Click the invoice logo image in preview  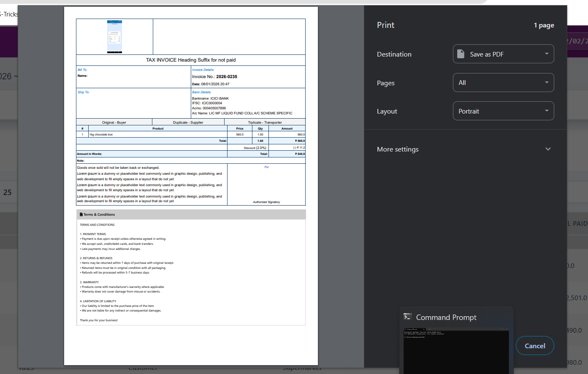[x=114, y=37]
